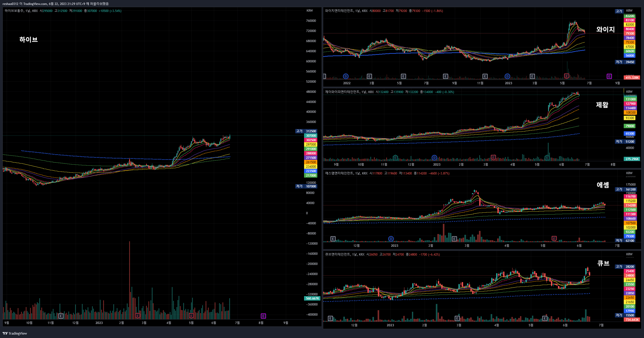Click the D dividend marker near 2023 on 와이지 chart

pyautogui.click(x=507, y=76)
